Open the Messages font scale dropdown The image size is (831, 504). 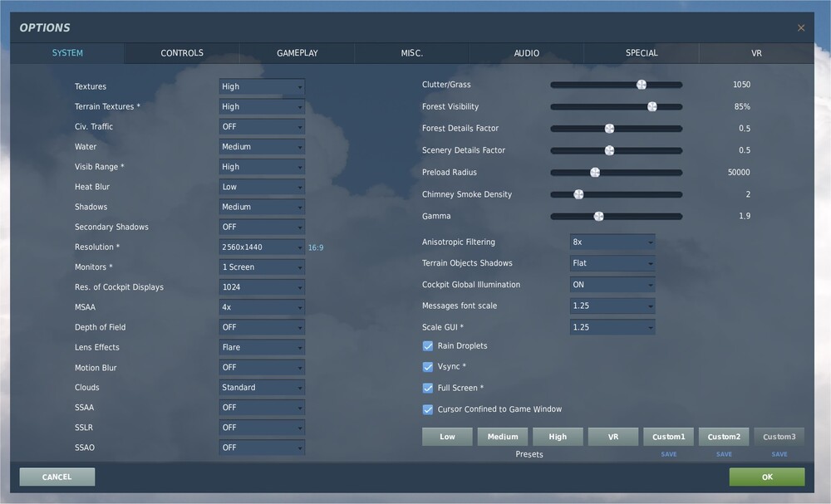(x=612, y=306)
